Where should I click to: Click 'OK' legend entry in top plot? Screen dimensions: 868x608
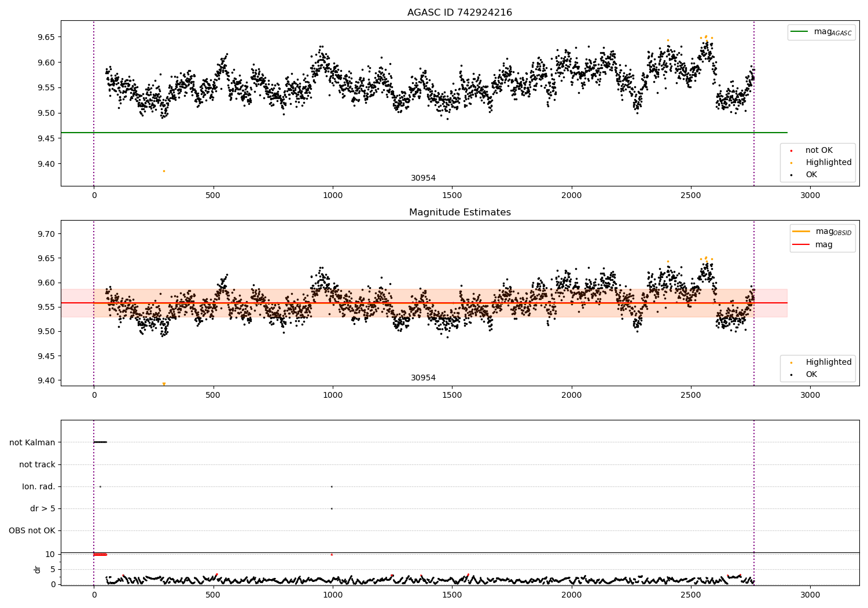pyautogui.click(x=804, y=174)
